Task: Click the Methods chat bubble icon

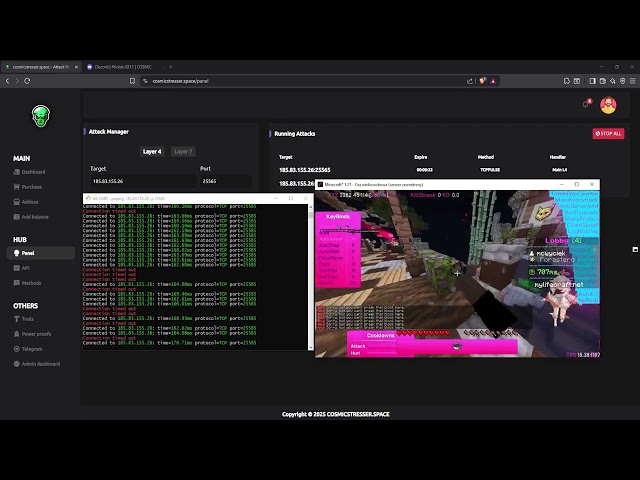Action: click(x=16, y=283)
